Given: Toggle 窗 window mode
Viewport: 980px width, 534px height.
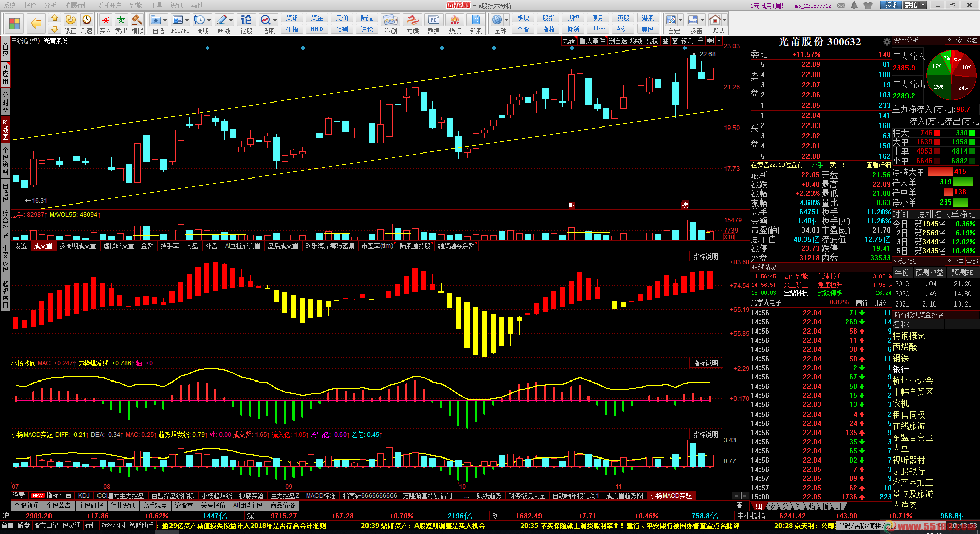Looking at the screenshot, I should coord(675,41).
